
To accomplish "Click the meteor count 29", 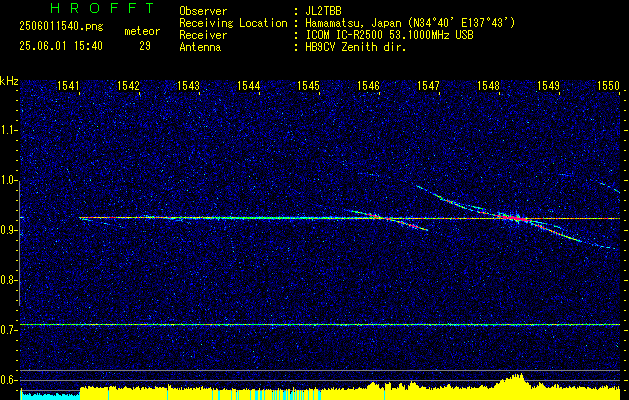I will coord(145,46).
